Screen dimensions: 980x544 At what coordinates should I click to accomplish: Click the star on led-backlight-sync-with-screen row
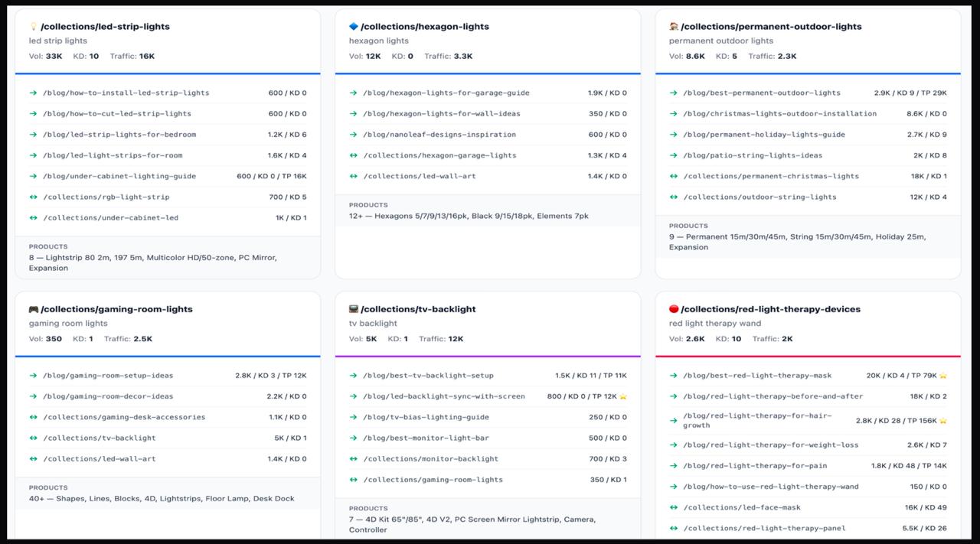click(623, 396)
